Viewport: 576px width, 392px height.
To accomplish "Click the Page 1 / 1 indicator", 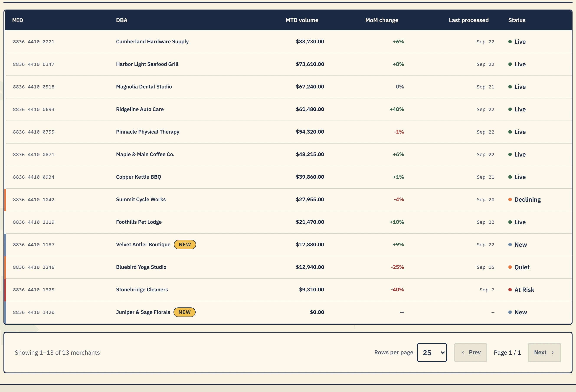I will 507,353.
